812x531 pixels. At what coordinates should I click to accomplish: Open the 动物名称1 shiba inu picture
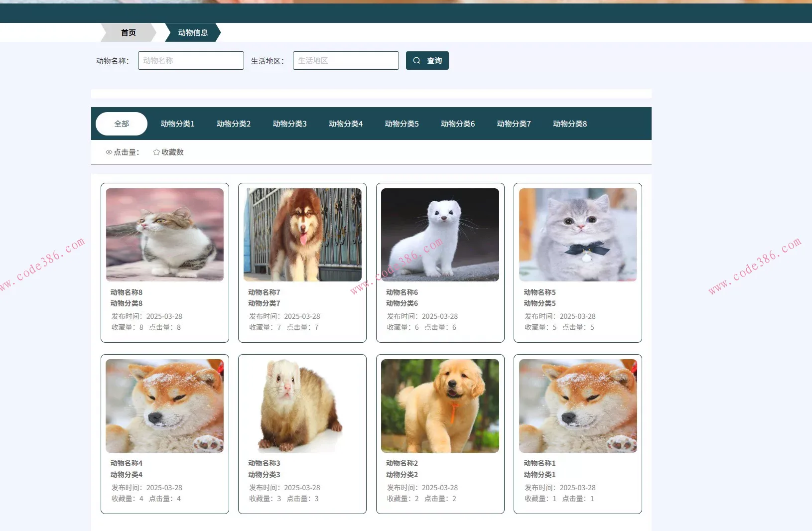pos(577,405)
